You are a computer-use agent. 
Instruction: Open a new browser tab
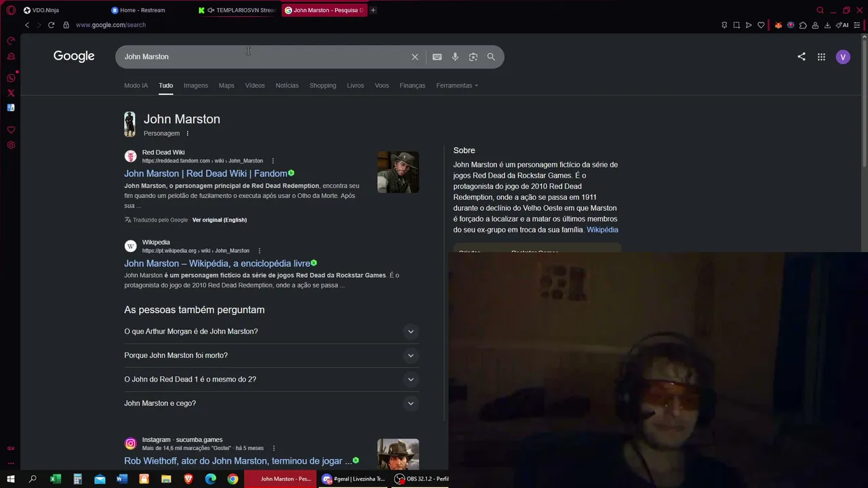pyautogui.click(x=373, y=10)
